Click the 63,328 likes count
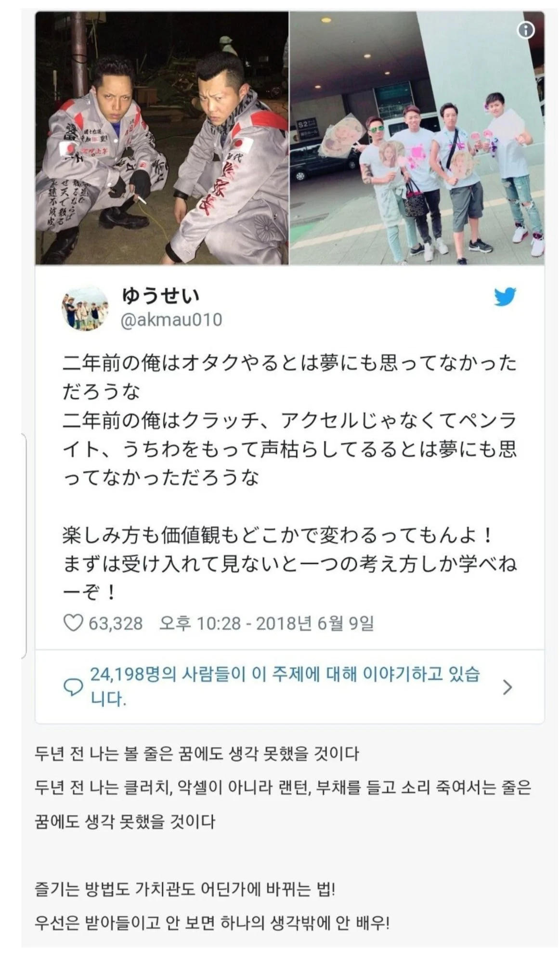 (x=116, y=623)
